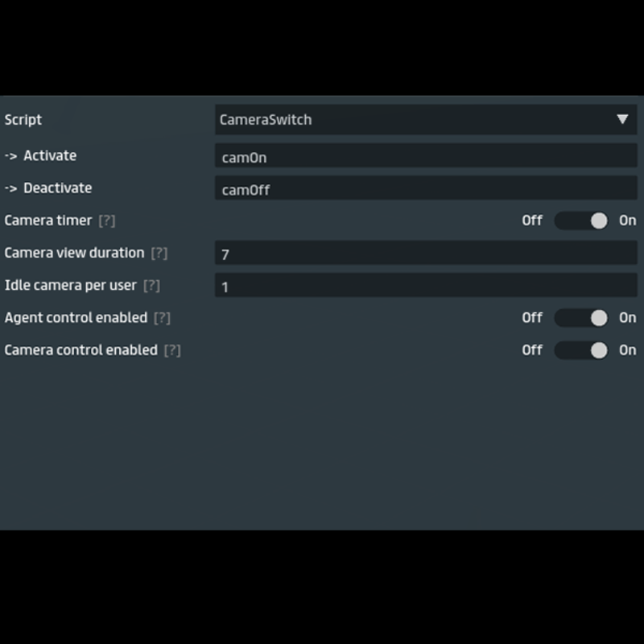This screenshot has width=644, height=644.
Task: Click the Script dropdown arrow
Action: tap(621, 119)
